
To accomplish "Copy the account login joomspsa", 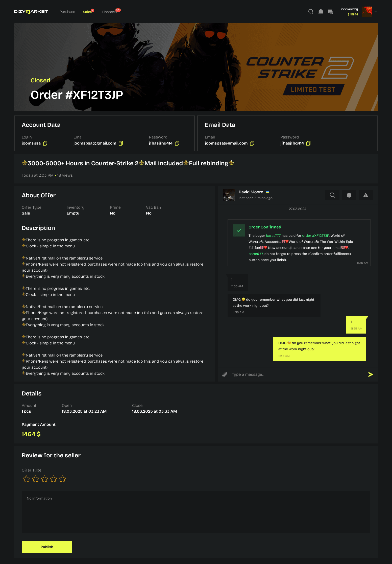I will [45, 143].
